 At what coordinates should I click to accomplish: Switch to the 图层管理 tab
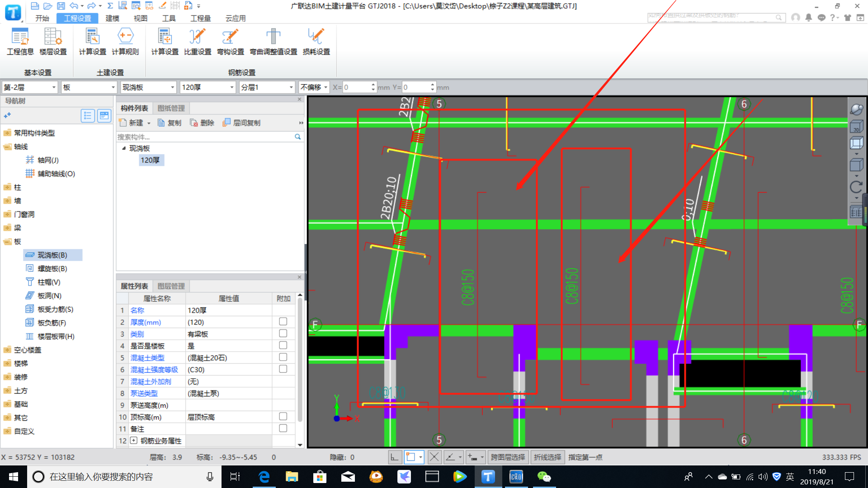pos(171,286)
